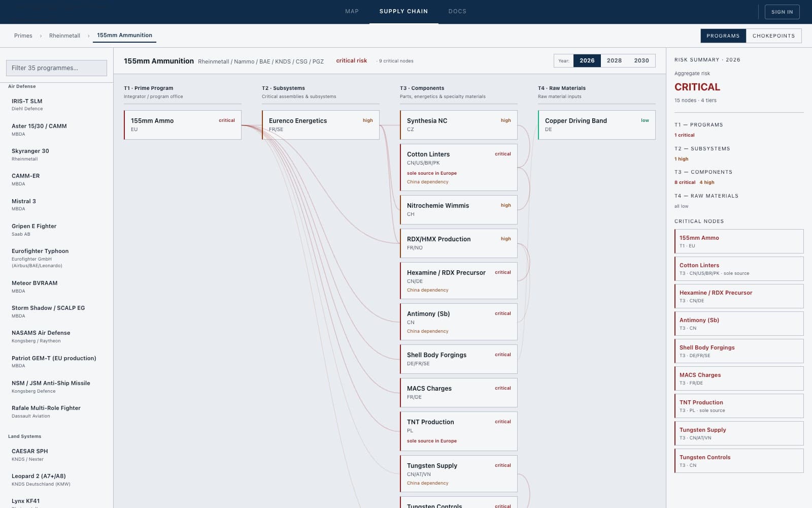The image size is (812, 508).
Task: Open the SUPPLY CHAIN tab
Action: pyautogui.click(x=403, y=11)
